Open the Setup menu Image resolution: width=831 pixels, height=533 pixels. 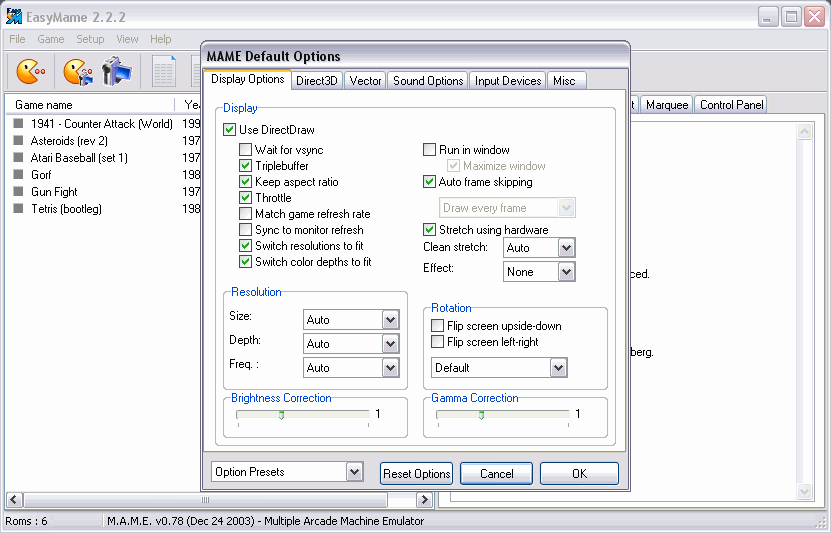[x=90, y=39]
